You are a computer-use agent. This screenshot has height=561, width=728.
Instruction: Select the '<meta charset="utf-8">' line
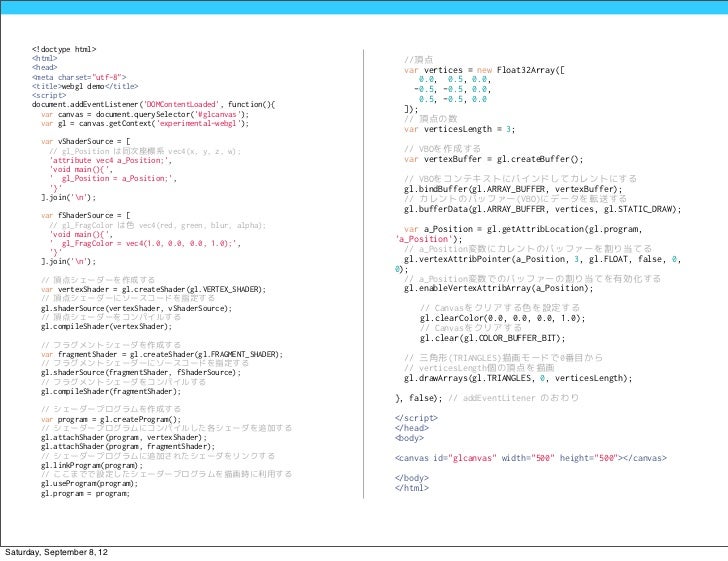click(x=79, y=77)
